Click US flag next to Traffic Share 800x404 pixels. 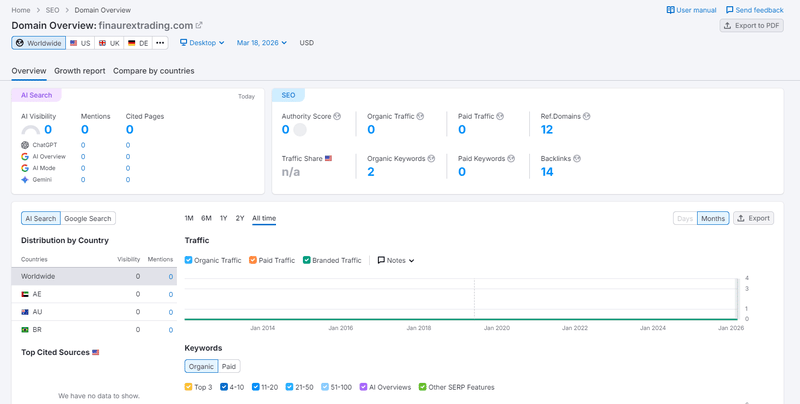click(x=328, y=159)
